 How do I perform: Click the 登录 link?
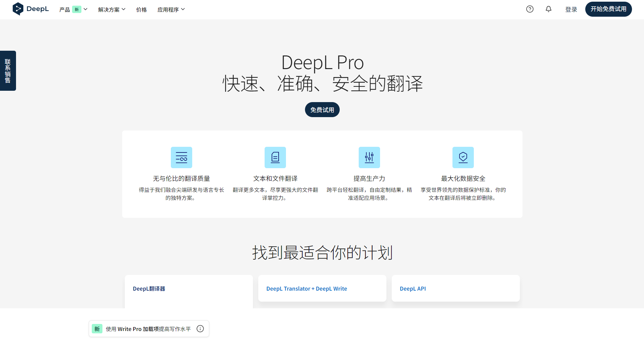coord(571,9)
